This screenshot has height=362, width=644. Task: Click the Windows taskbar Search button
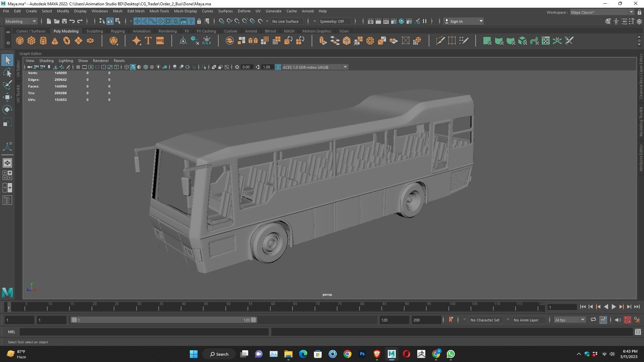click(x=219, y=354)
